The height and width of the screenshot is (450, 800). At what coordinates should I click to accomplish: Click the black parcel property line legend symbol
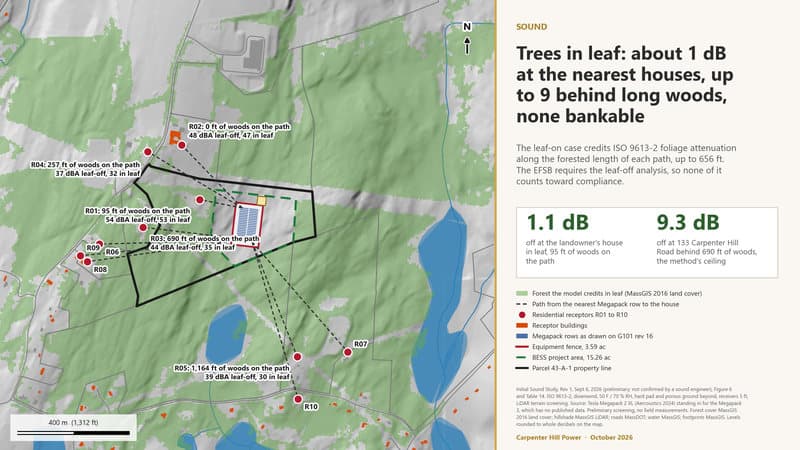522,368
